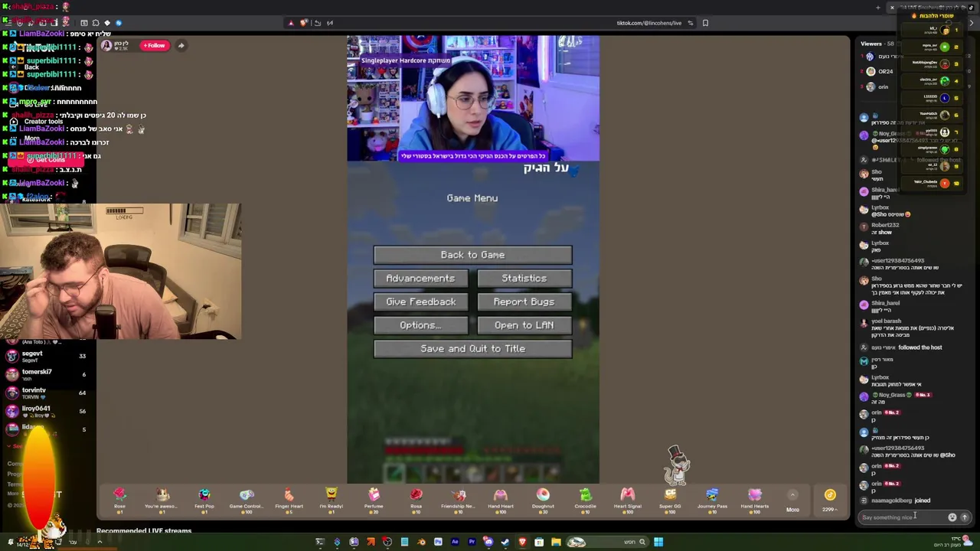Open the Viewers panel header
Viewport: 980px width, 551px height.
(x=877, y=44)
